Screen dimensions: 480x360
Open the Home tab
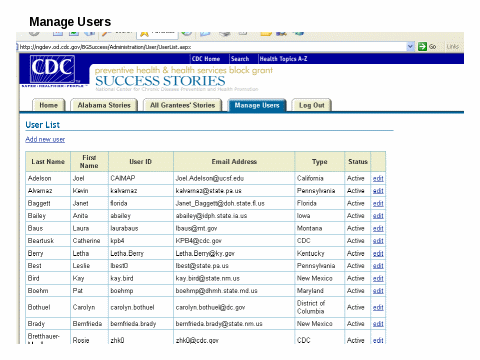[49, 105]
